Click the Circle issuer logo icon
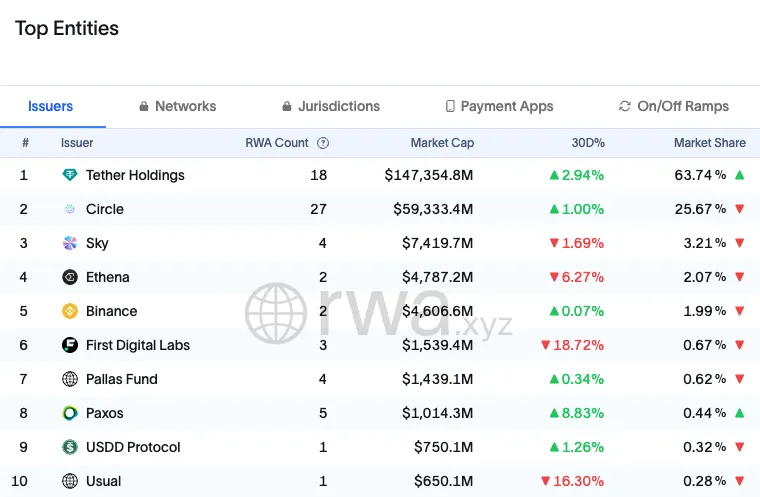The height and width of the screenshot is (497, 760). pyautogui.click(x=70, y=209)
